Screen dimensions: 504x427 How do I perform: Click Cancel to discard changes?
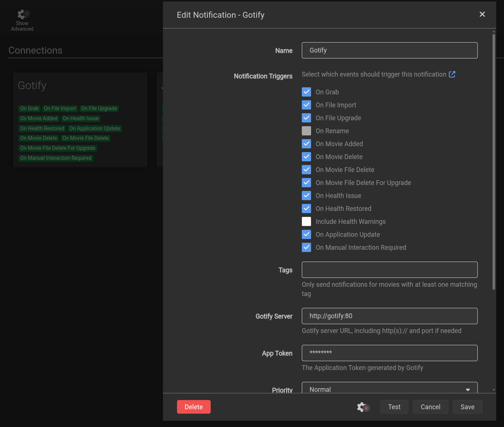(430, 407)
